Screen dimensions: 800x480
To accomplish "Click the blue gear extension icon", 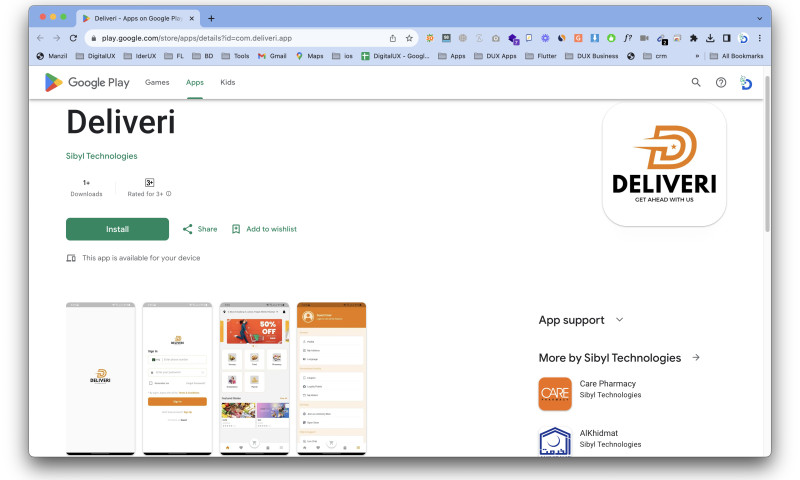I will click(545, 38).
